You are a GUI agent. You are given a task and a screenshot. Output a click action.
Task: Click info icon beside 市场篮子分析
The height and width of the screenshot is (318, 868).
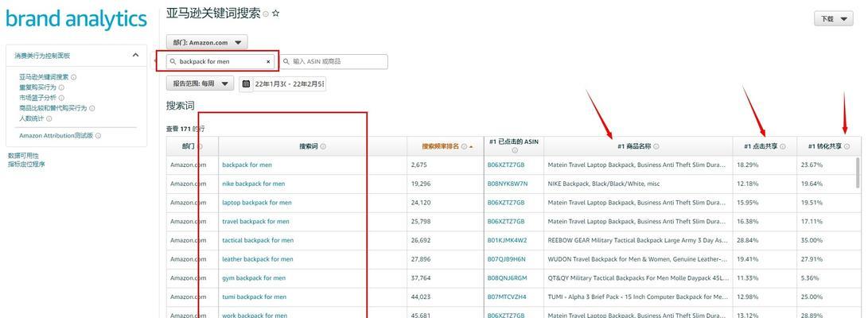click(61, 98)
